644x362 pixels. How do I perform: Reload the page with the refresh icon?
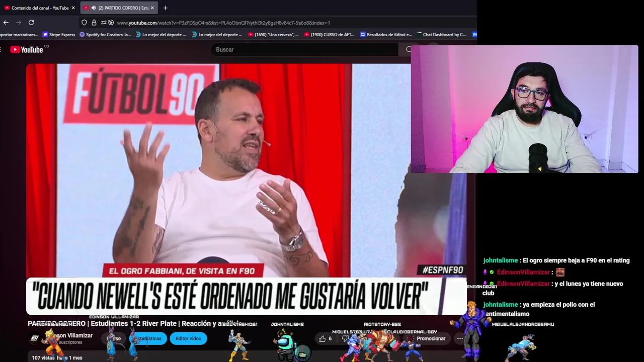click(x=31, y=23)
